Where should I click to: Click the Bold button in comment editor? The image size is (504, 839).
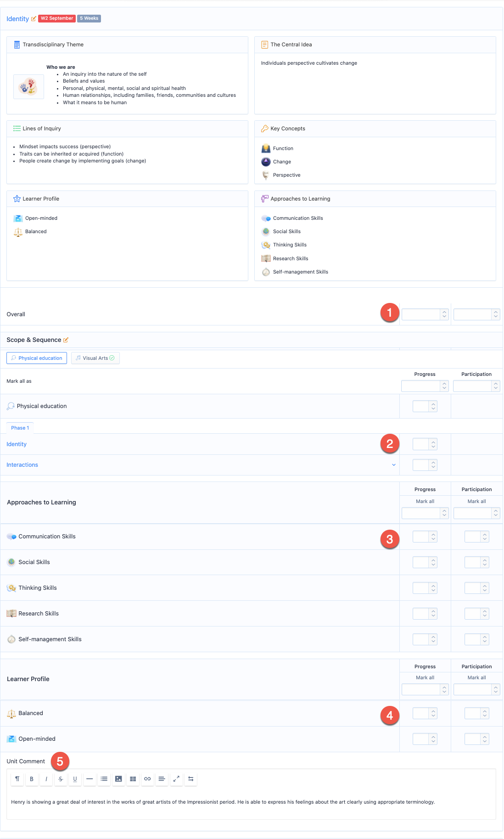pyautogui.click(x=32, y=779)
